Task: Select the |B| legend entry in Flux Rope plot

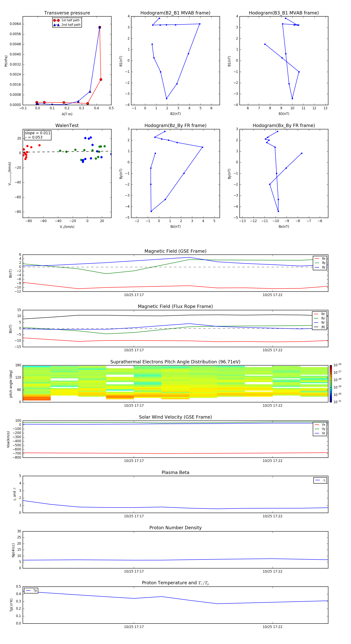Action: point(320,327)
